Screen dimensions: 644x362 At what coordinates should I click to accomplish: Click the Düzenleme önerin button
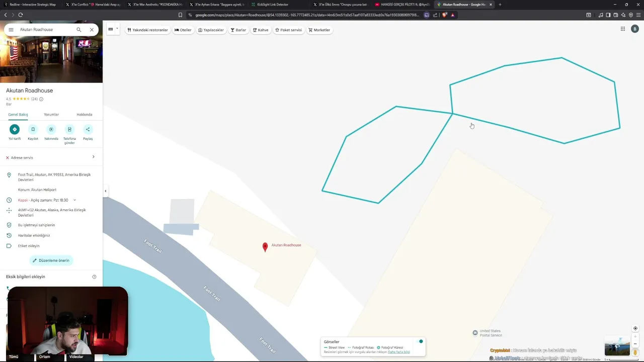[x=51, y=260]
